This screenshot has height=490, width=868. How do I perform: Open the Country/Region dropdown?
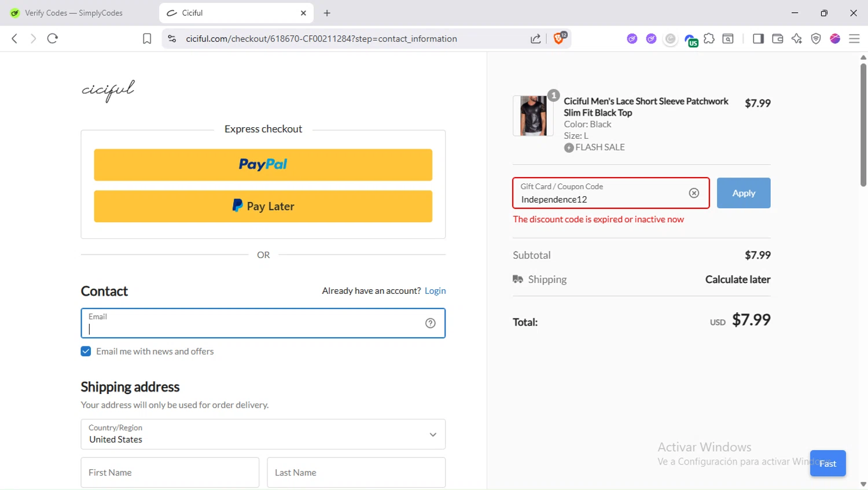(263, 434)
